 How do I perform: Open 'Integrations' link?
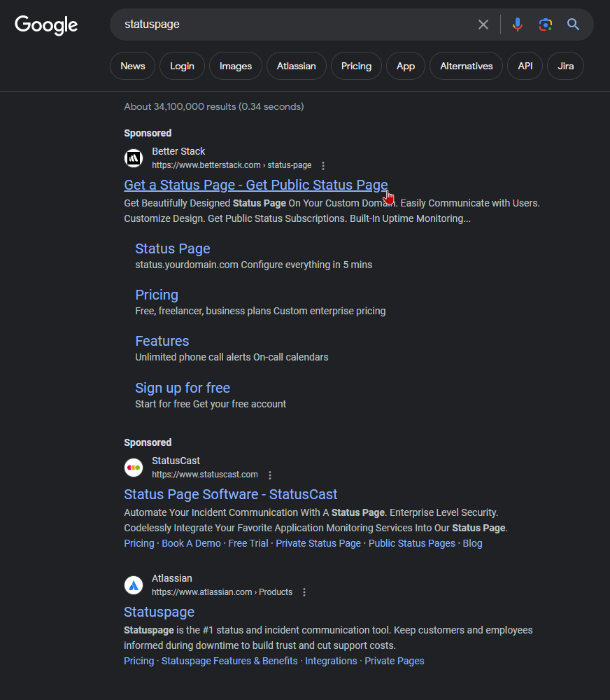[331, 661]
